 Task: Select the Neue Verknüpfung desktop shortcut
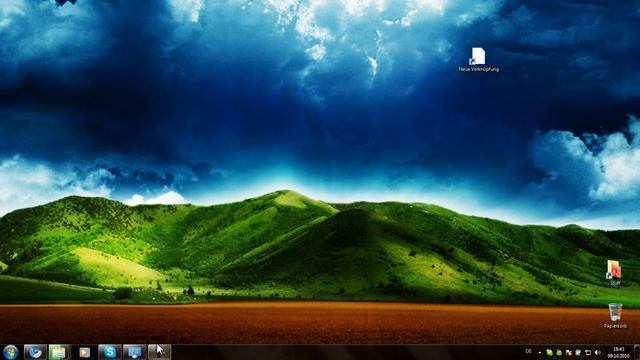(478, 60)
